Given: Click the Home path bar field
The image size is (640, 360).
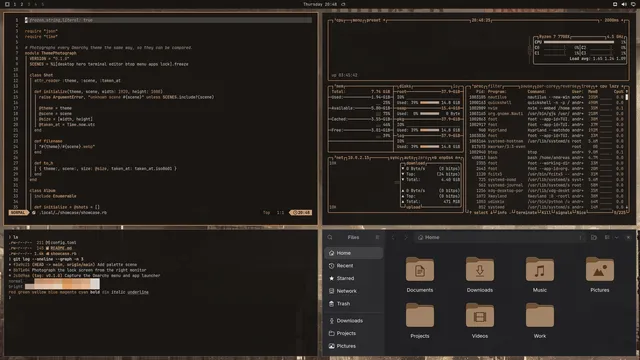Looking at the screenshot, I should coord(500,237).
